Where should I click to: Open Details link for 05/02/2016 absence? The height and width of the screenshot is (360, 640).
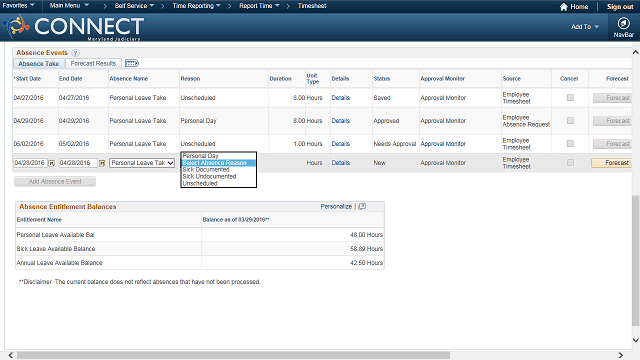pos(340,144)
